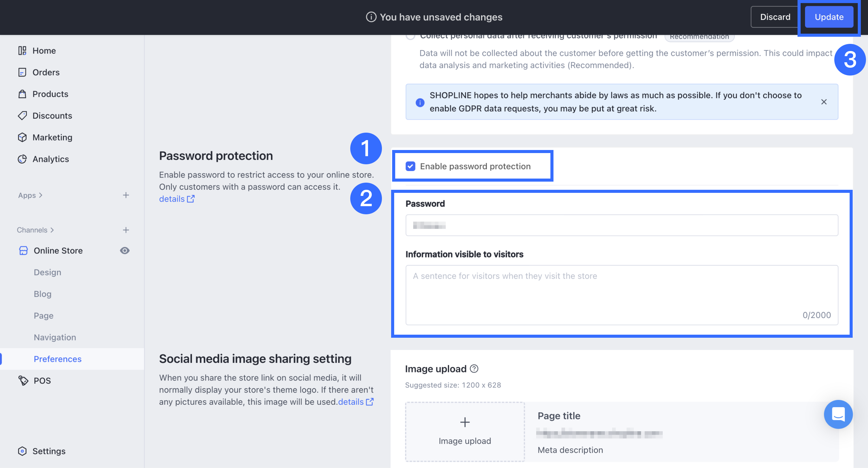Click the Home sidebar icon
Image resolution: width=868 pixels, height=468 pixels.
22,51
